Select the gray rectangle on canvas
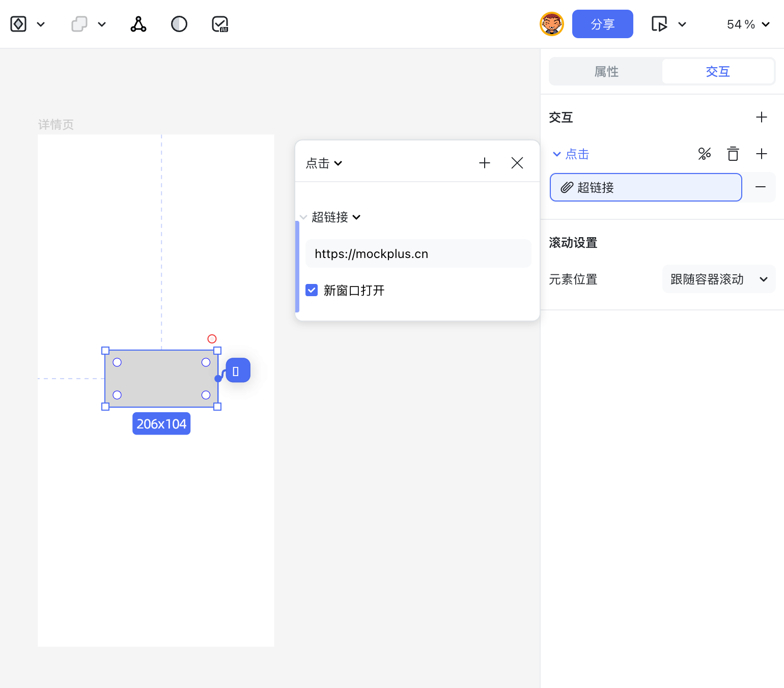Image resolution: width=784 pixels, height=688 pixels. point(161,379)
